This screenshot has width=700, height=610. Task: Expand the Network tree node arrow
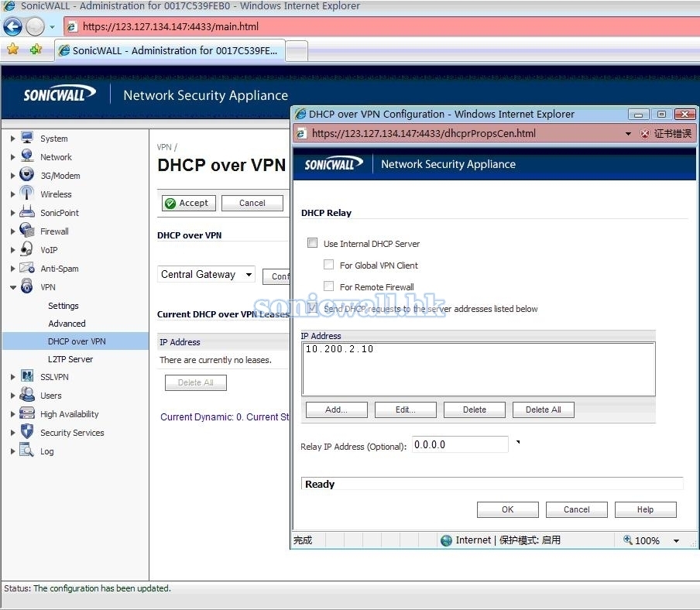point(13,157)
